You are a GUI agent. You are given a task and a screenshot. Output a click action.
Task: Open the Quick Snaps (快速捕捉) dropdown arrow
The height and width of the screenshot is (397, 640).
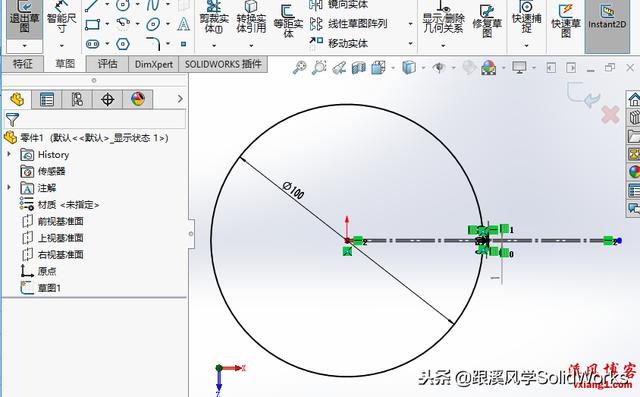526,45
